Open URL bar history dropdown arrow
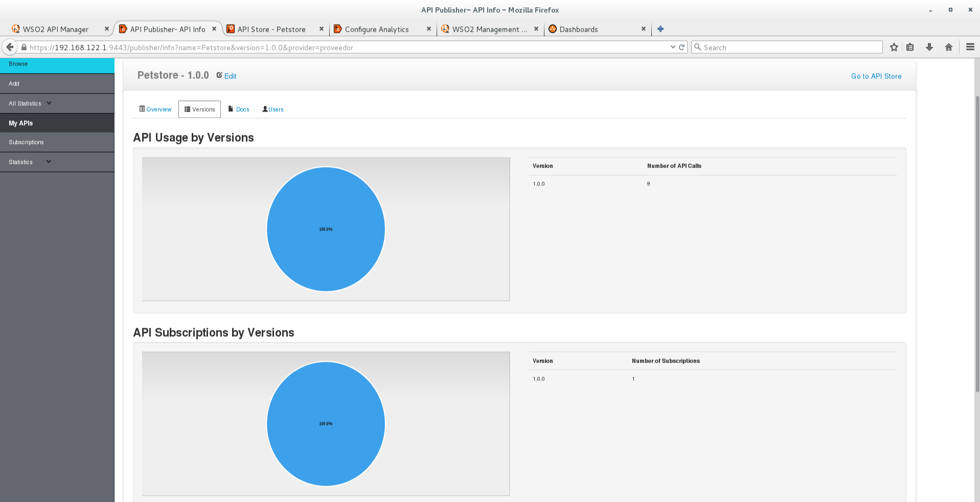 click(673, 47)
